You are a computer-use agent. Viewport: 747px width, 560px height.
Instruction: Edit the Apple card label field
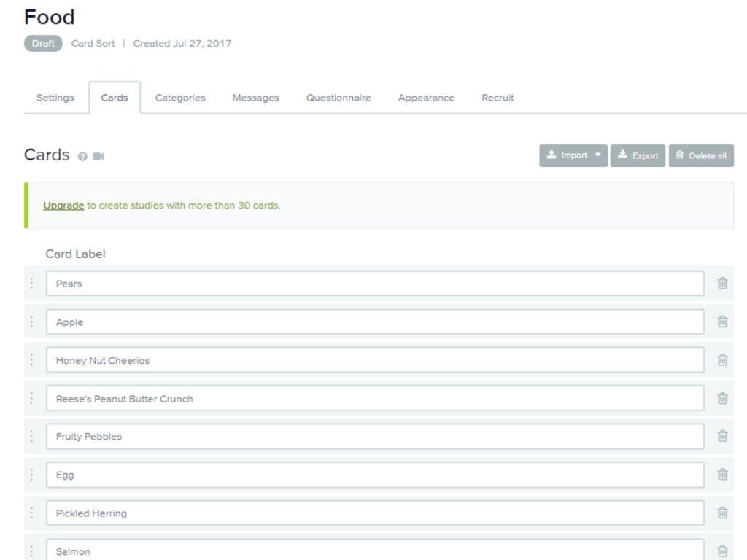tap(376, 322)
